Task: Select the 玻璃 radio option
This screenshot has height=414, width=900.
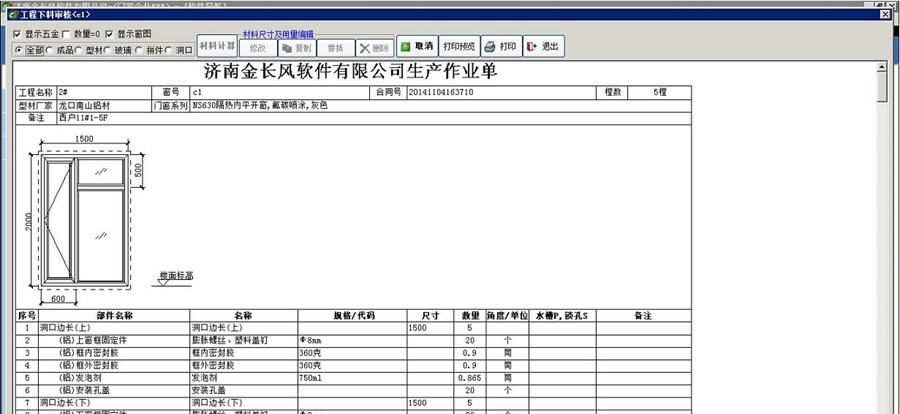Action: tap(108, 51)
